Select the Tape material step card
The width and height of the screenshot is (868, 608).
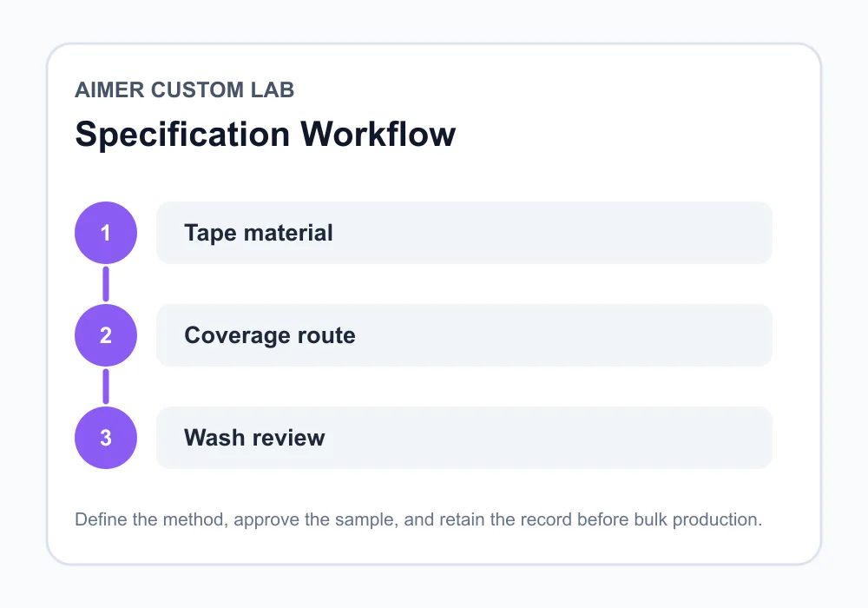pos(464,233)
